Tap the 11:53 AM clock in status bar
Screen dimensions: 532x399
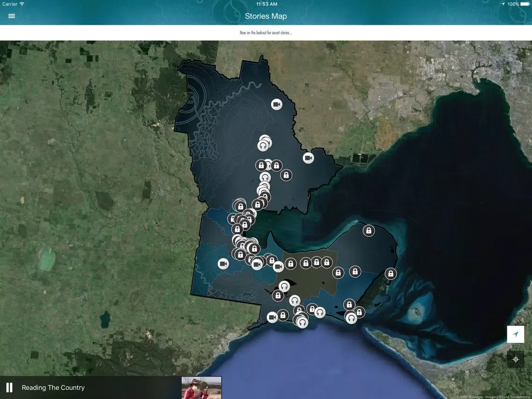(266, 4)
